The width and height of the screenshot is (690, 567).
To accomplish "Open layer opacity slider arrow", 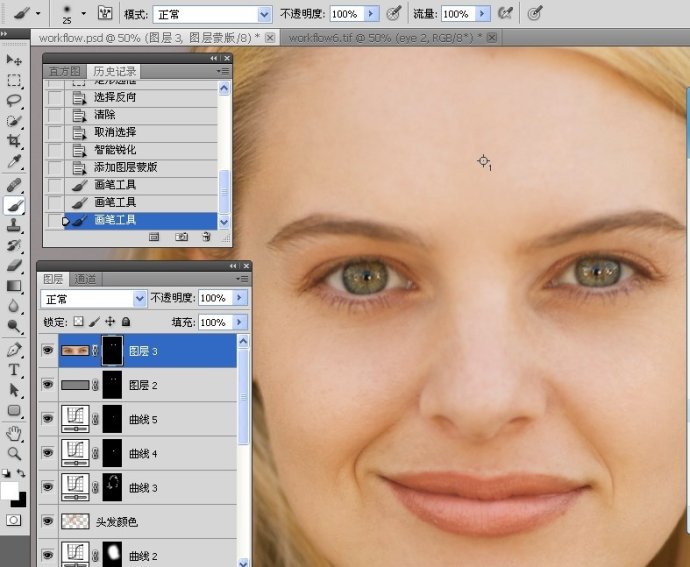I will [239, 298].
